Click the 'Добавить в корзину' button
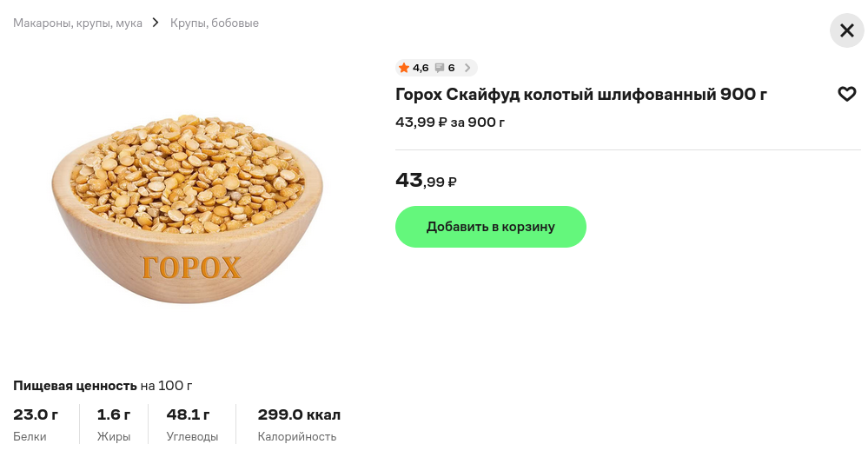The height and width of the screenshot is (464, 868). point(490,227)
